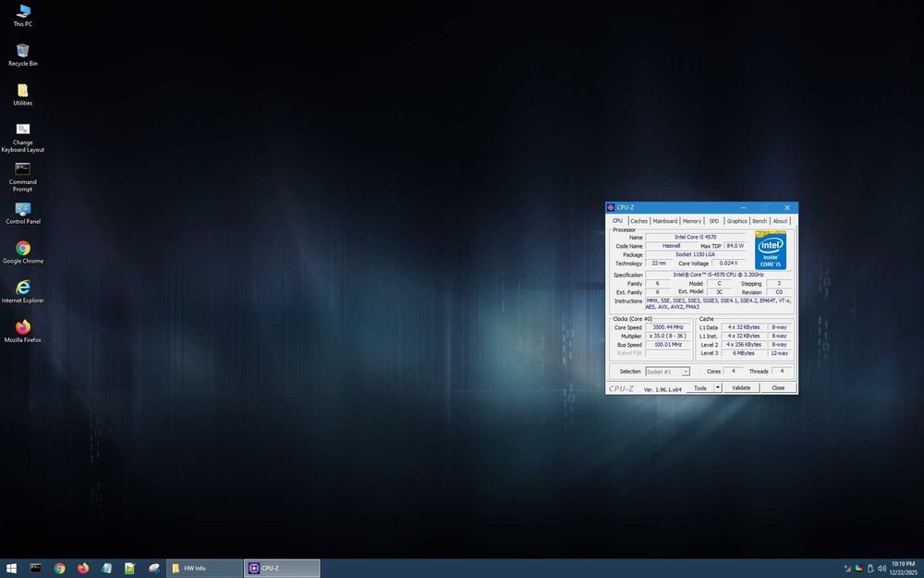The height and width of the screenshot is (578, 924).
Task: Launch Firefox from the taskbar
Action: point(83,569)
